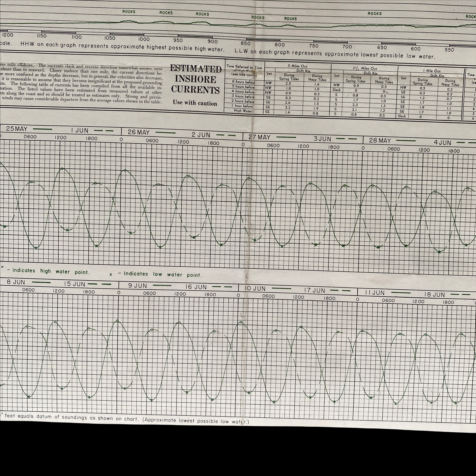The image size is (476, 476).
Task: Select the 2 JUN date label
Action: [x=201, y=135]
